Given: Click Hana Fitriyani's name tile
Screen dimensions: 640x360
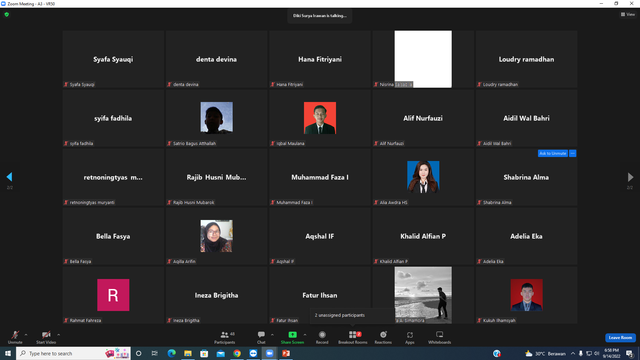Looking at the screenshot, I should [x=320, y=59].
